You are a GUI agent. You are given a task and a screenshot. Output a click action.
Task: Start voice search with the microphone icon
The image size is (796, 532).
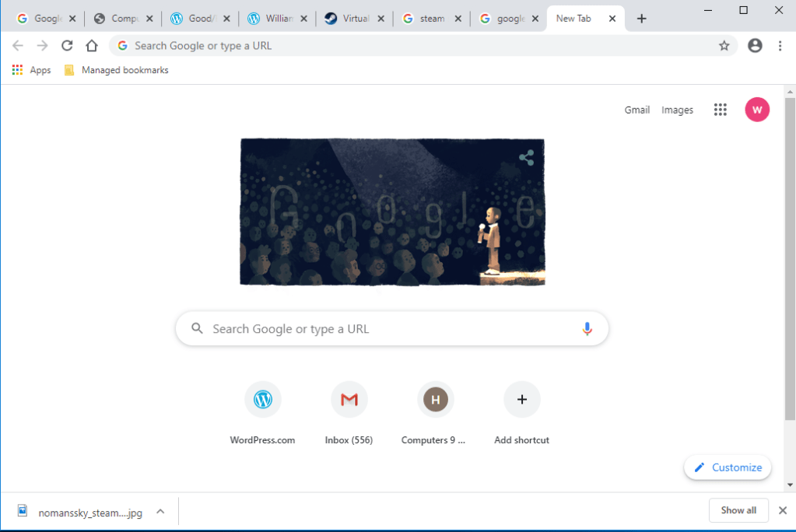pos(587,329)
